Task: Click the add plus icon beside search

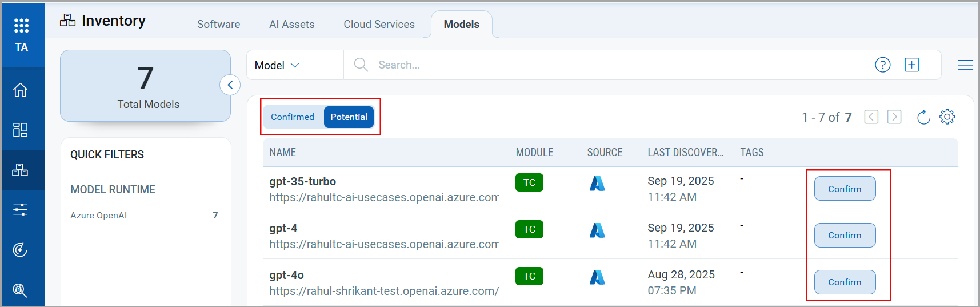Action: [x=911, y=65]
